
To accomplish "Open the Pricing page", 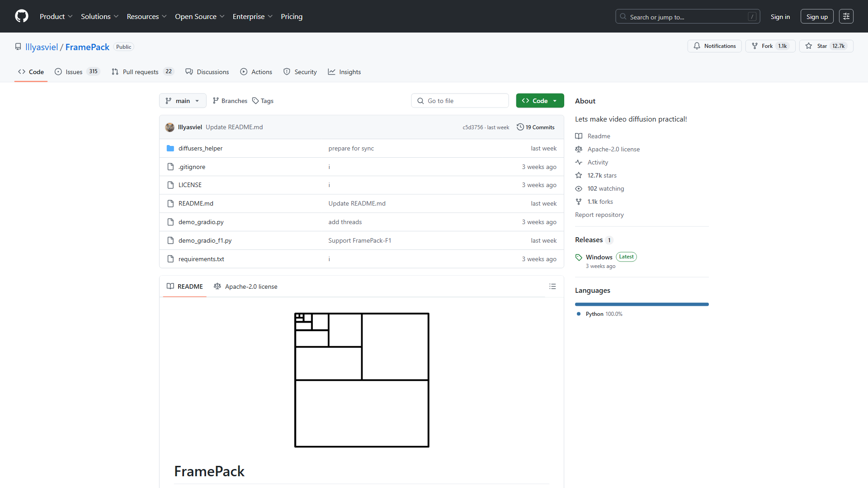I will (292, 16).
